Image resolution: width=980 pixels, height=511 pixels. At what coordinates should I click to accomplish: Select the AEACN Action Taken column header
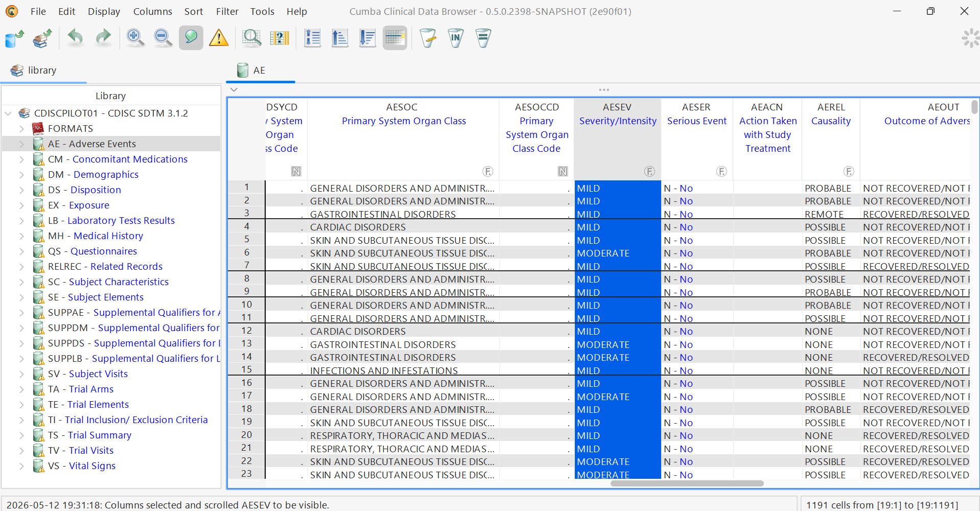click(x=767, y=138)
